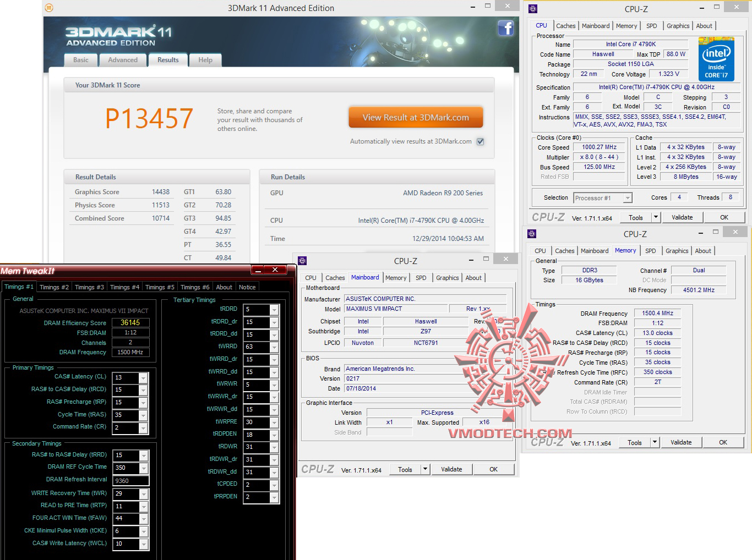Expand tRDRD dropdown in Tertiary Timings
The image size is (752, 560).
coord(274,310)
